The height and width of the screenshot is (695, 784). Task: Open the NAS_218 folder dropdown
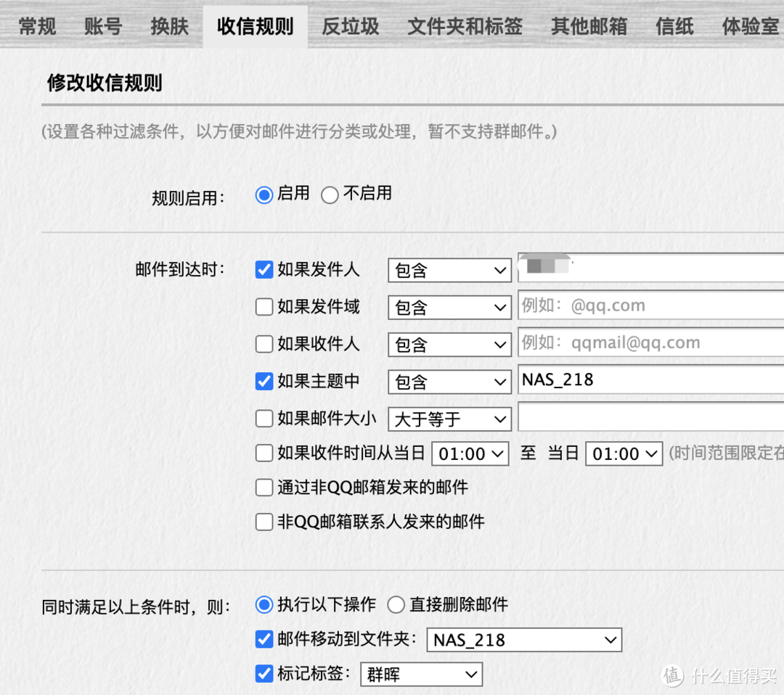523,640
